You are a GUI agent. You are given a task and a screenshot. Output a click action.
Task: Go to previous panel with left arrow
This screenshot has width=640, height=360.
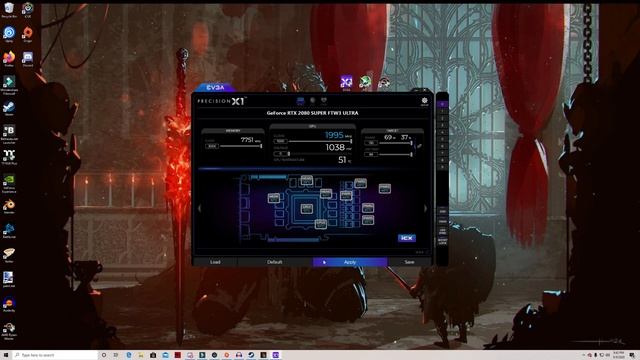[x=200, y=209]
